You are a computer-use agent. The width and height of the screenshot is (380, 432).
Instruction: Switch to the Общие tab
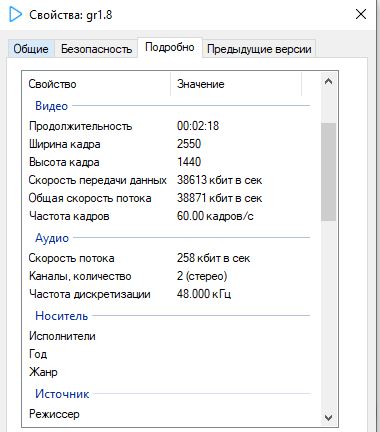click(31, 49)
